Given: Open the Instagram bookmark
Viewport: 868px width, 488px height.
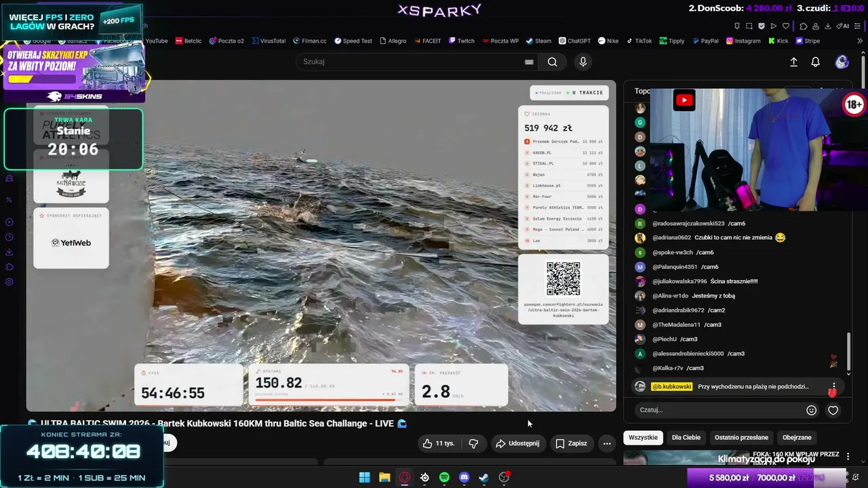Looking at the screenshot, I should click(743, 41).
